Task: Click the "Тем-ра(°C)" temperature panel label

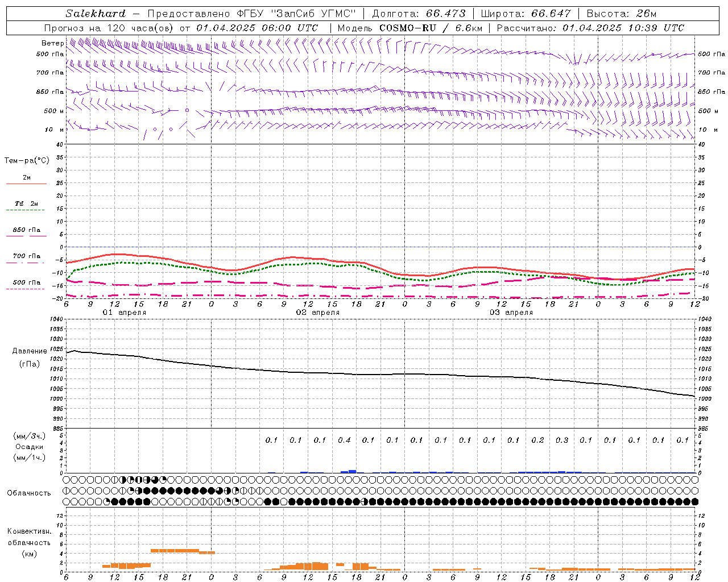Action: [x=27, y=161]
